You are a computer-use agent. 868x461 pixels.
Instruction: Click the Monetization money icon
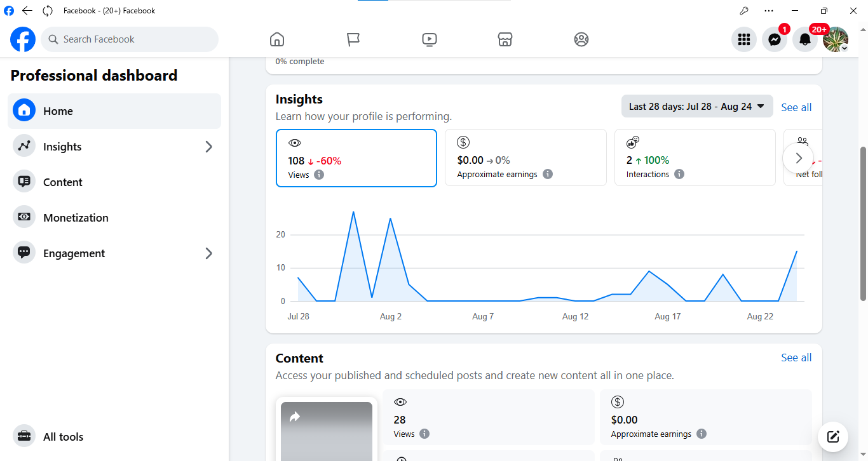point(24,217)
